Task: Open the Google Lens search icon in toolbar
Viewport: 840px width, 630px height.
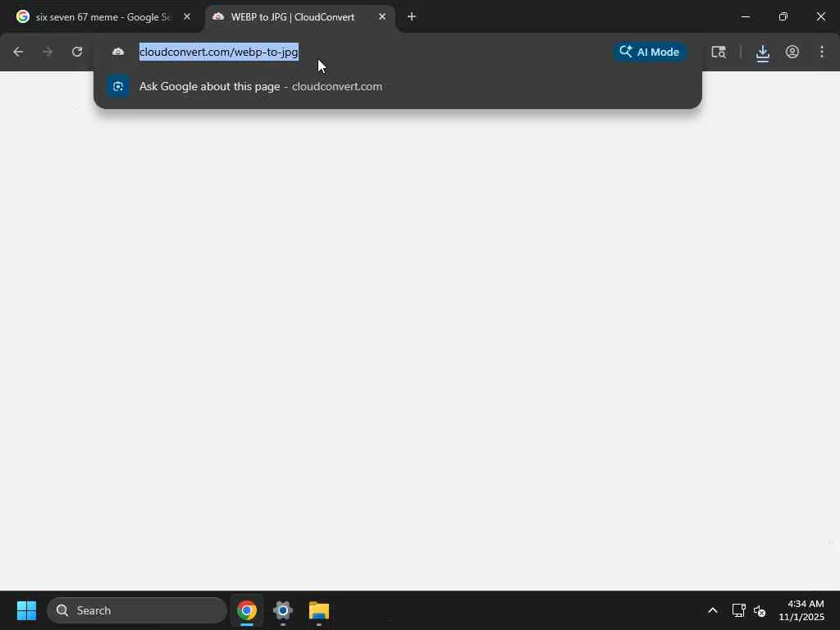Action: [x=719, y=52]
